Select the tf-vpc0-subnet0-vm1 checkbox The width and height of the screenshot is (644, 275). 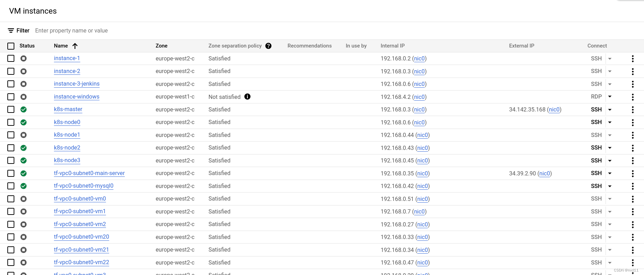point(11,211)
